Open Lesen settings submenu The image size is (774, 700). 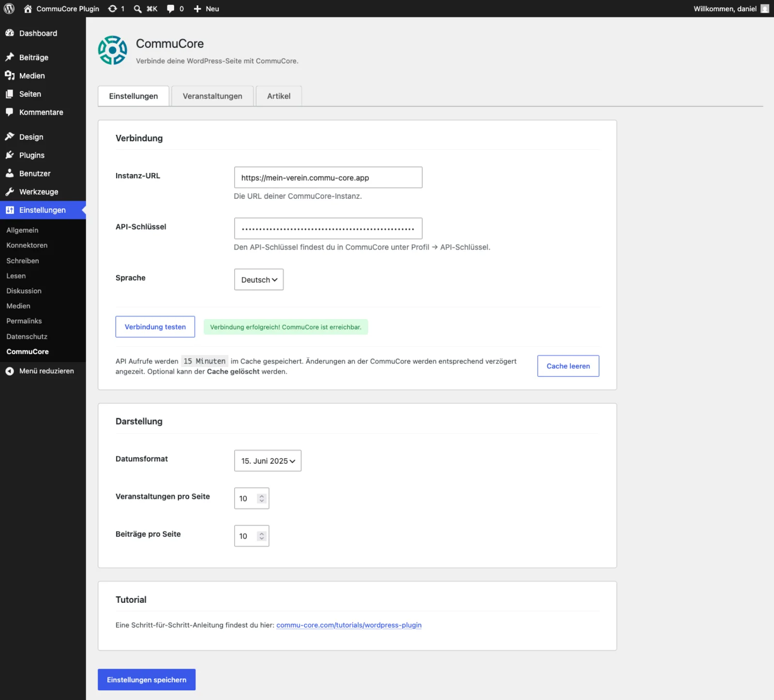coord(16,276)
